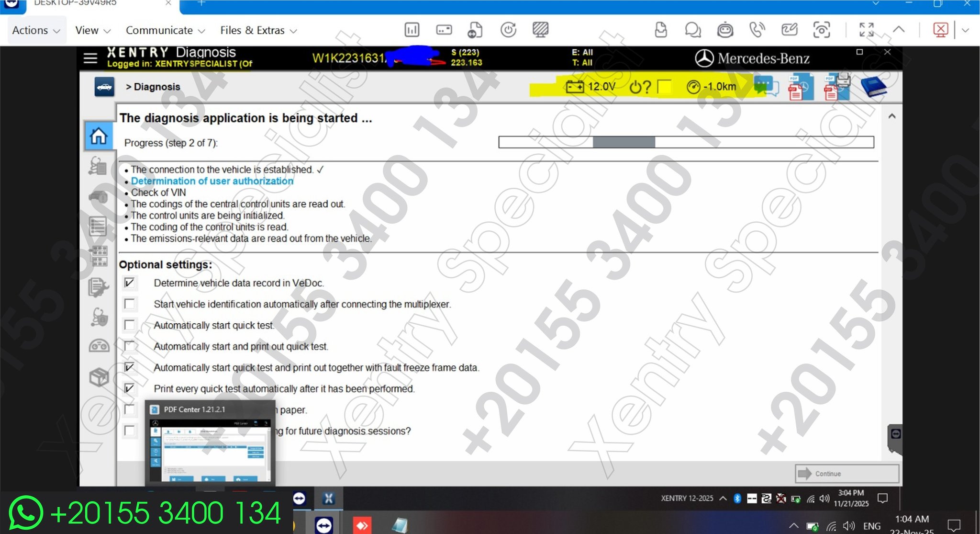Viewport: 980px width, 534px height.
Task: Click the remote taskbar Bluetooth tray icon
Action: (737, 499)
